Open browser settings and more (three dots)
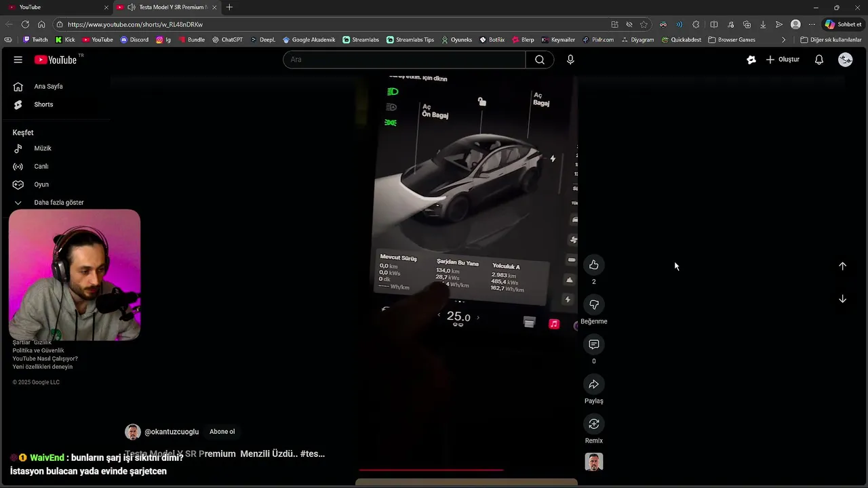Image resolution: width=868 pixels, height=488 pixels. click(x=812, y=24)
